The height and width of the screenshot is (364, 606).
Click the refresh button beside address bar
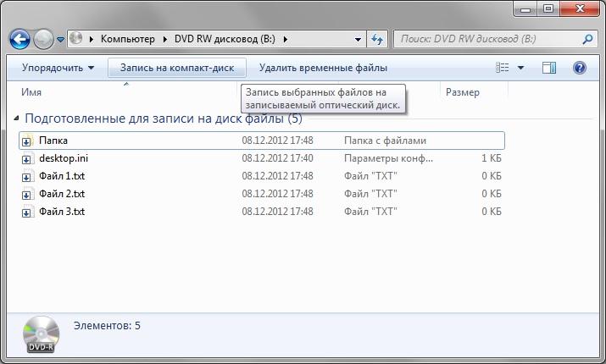pos(378,39)
